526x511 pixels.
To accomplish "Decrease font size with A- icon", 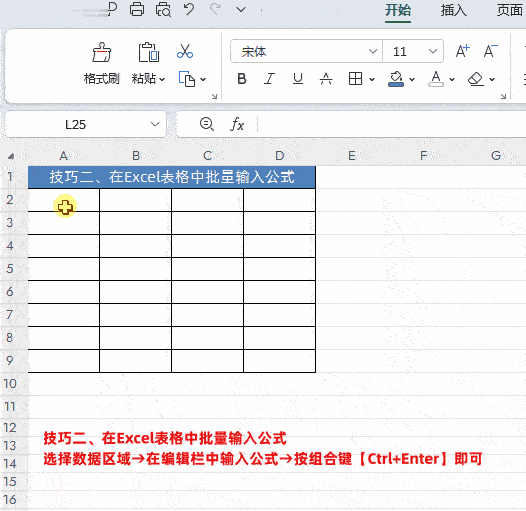I will click(x=490, y=51).
